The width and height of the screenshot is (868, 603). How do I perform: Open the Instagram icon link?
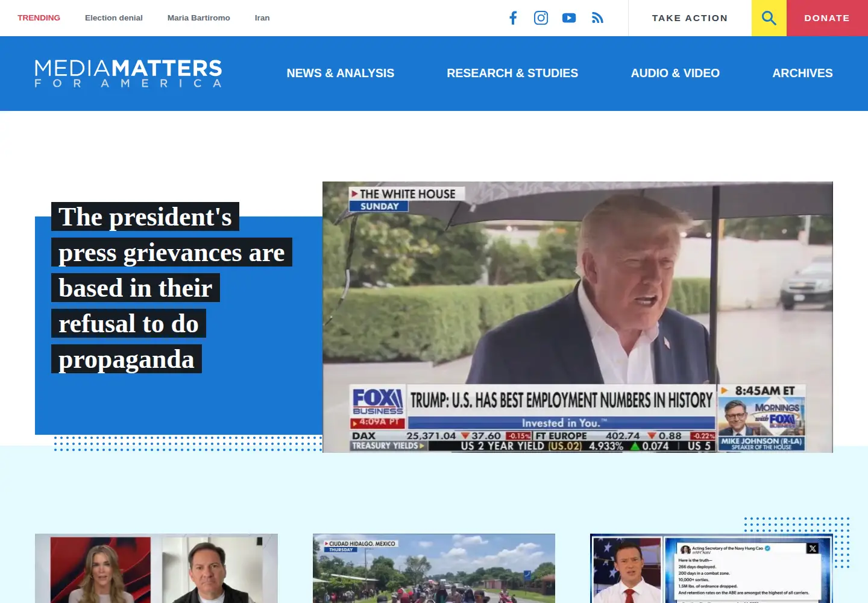pyautogui.click(x=541, y=18)
